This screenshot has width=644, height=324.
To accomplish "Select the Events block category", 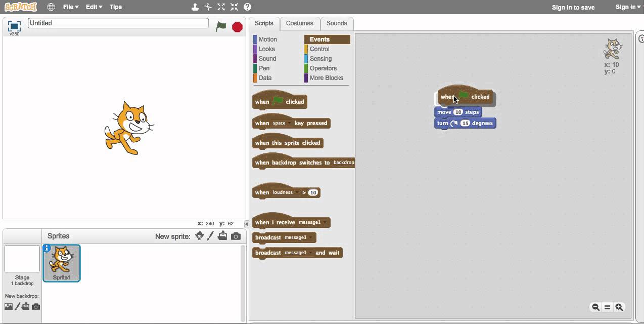I will [x=327, y=39].
